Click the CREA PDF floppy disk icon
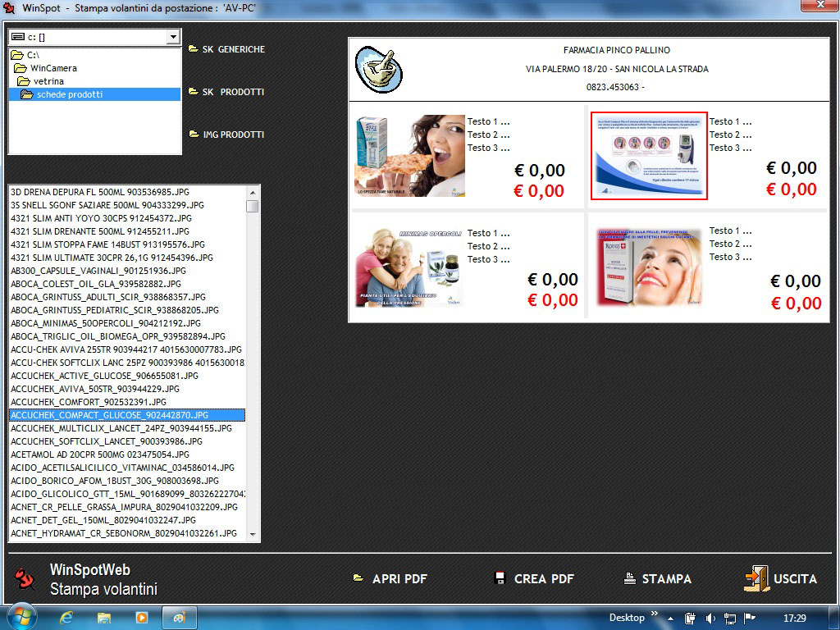Screen dimensions: 840x630 click(x=500, y=578)
